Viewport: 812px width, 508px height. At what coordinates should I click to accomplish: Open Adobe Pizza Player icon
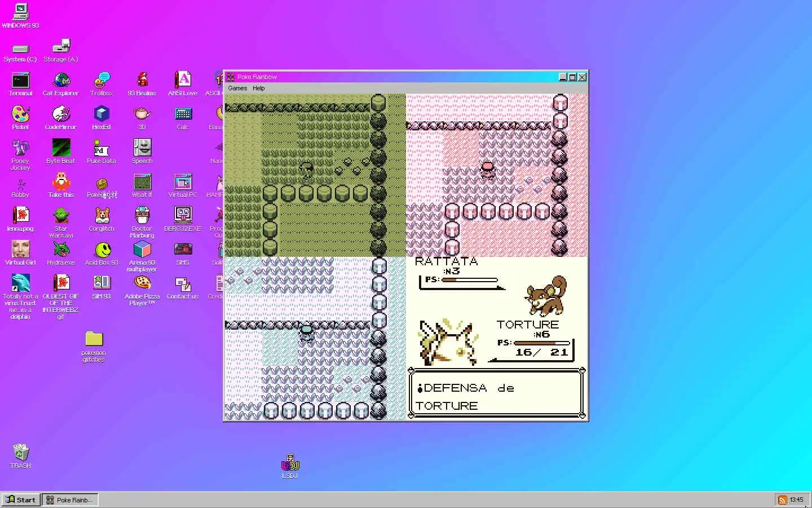point(142,291)
